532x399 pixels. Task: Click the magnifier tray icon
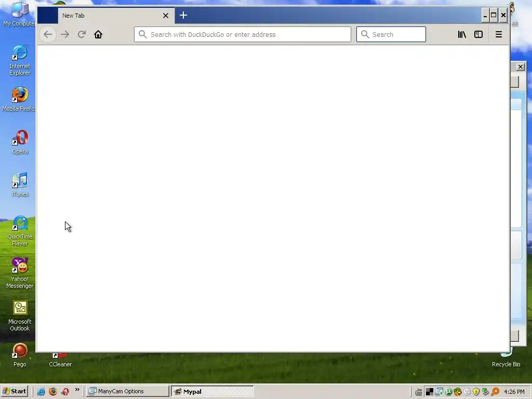495,392
